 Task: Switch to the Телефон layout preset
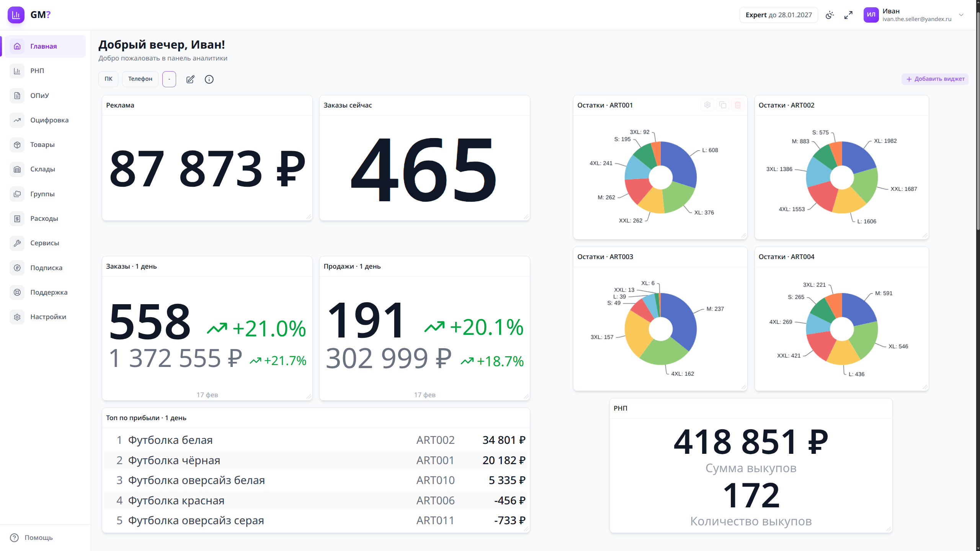pos(140,79)
